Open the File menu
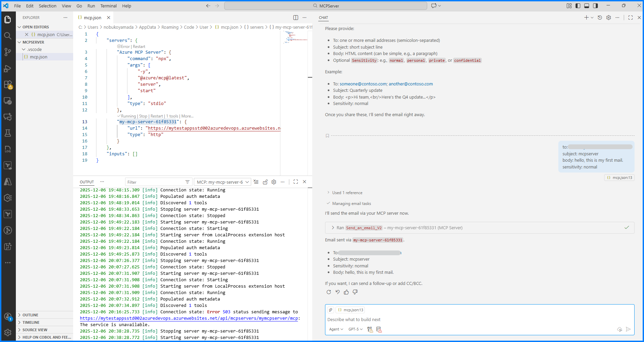 pos(18,6)
